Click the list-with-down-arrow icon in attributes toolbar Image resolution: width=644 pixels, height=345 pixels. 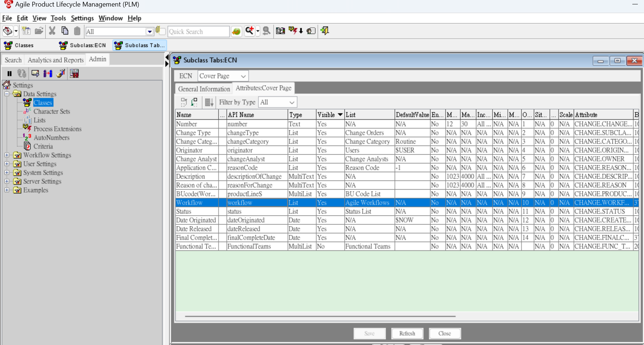209,102
